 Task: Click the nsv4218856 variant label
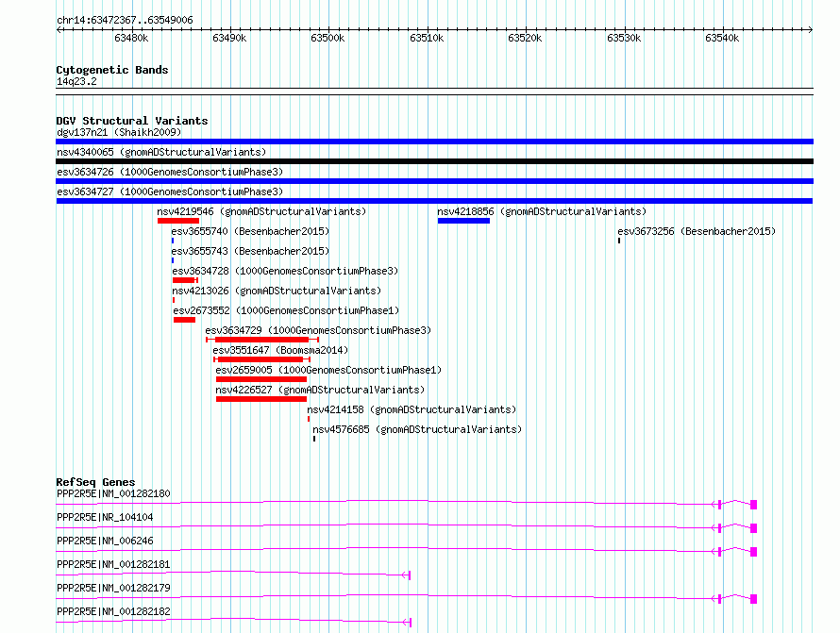tap(542, 211)
